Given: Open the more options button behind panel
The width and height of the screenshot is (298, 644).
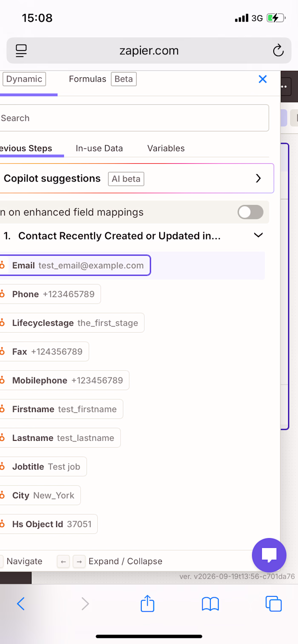Looking at the screenshot, I should (x=285, y=86).
